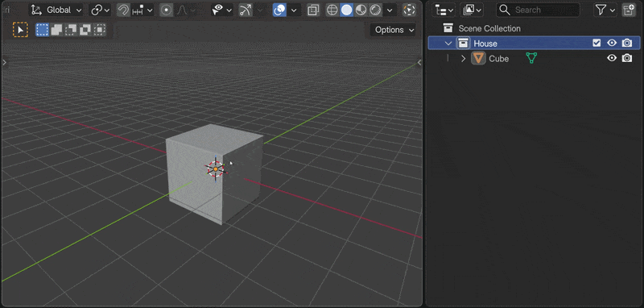Collapse the House collection
644x308 pixels.
click(x=448, y=44)
